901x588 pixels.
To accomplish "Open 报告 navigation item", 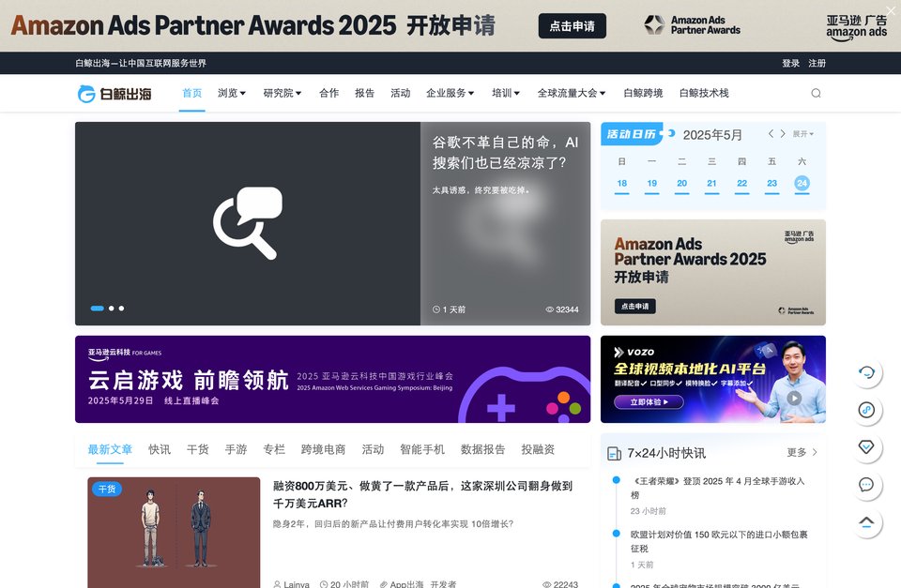I will (364, 93).
